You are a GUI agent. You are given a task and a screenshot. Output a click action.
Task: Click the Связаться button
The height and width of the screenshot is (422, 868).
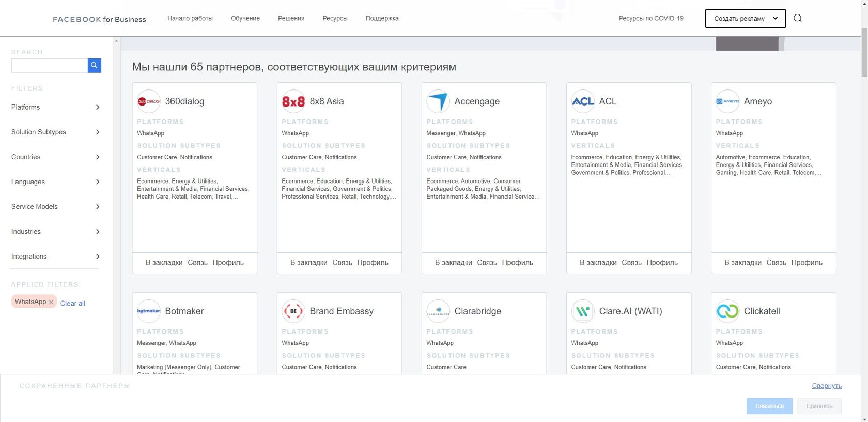tap(769, 406)
